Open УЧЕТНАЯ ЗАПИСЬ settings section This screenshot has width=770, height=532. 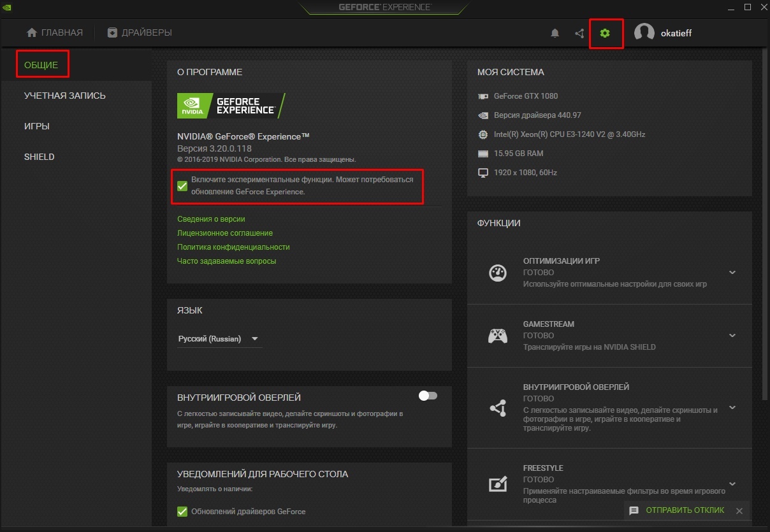click(65, 96)
